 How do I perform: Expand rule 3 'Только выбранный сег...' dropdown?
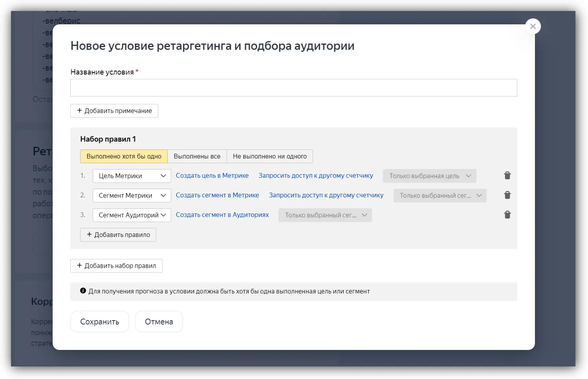tap(325, 215)
